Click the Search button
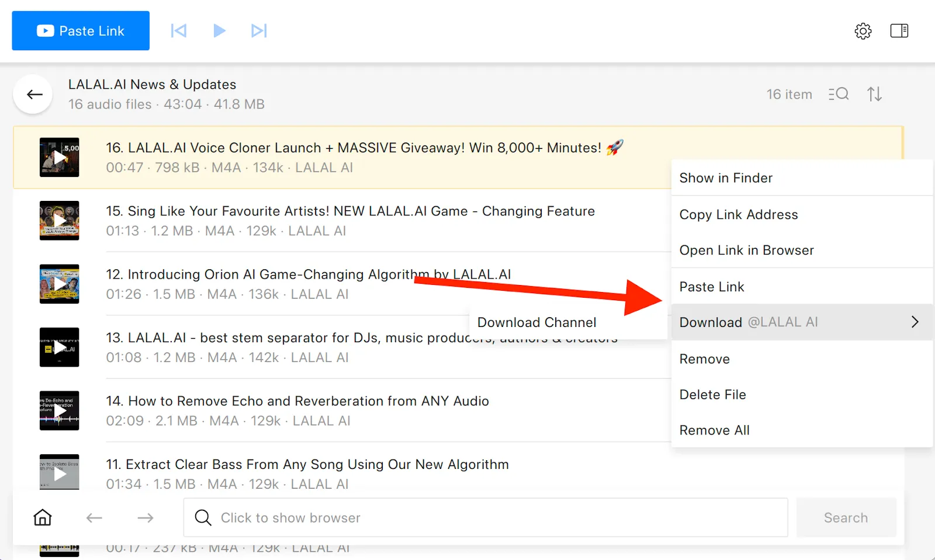Screen dimensions: 935x560 pyautogui.click(x=846, y=517)
